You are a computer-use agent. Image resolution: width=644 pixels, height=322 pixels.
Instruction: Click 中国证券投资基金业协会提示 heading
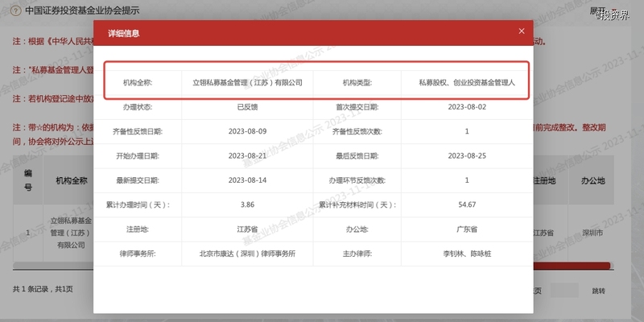pyautogui.click(x=82, y=10)
